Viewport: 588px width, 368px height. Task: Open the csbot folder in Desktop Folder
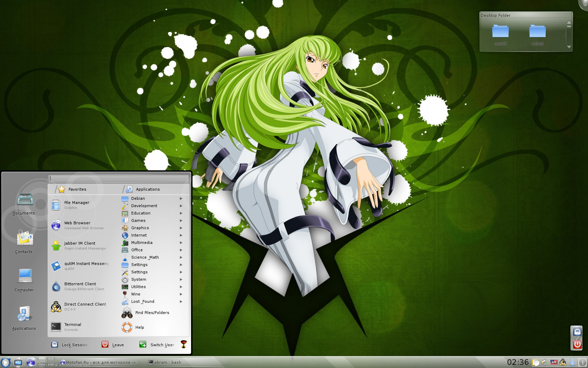tap(538, 35)
